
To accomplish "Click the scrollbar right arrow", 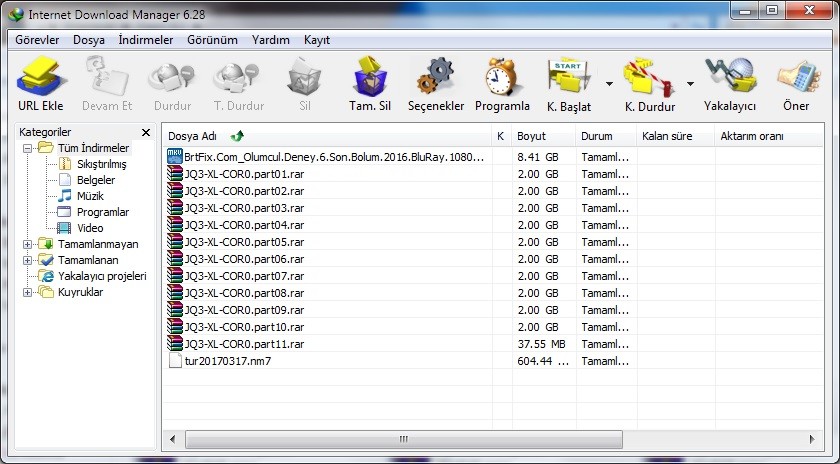I will pos(812,439).
